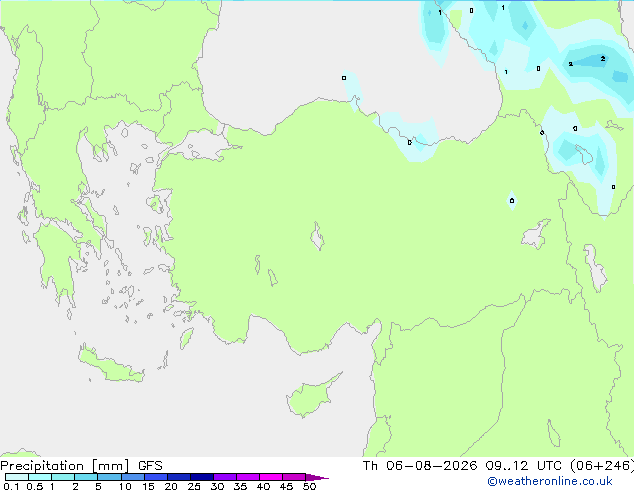Image resolution: width=634 pixels, height=490 pixels.
Task: Click the legend value '45'
Action: pyautogui.click(x=286, y=486)
